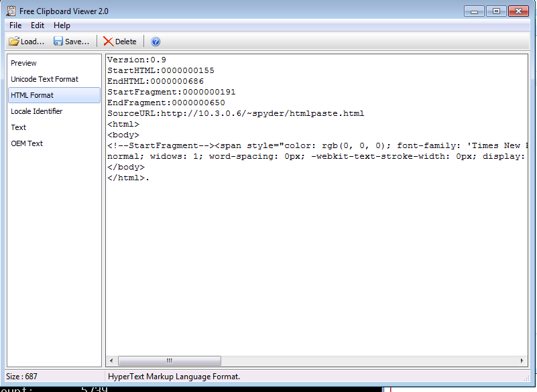Open the File menu
This screenshot has width=537, height=392.
coord(15,25)
